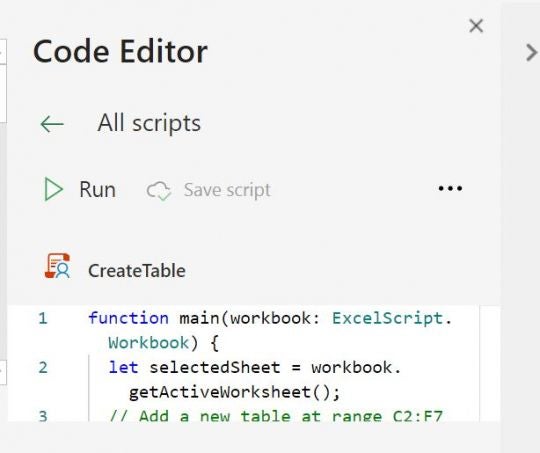This screenshot has height=453, width=540.
Task: Place cursor on ExcelScript type name
Action: [x=388, y=318]
